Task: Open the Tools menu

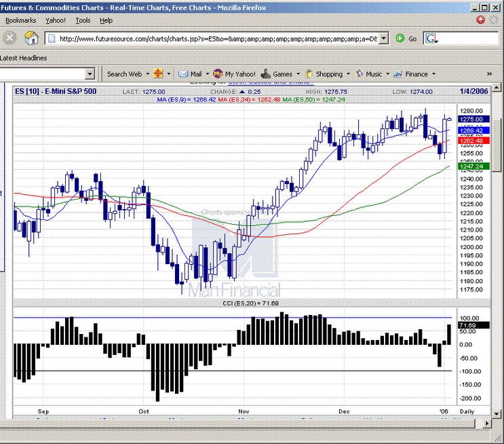Action: [x=83, y=20]
